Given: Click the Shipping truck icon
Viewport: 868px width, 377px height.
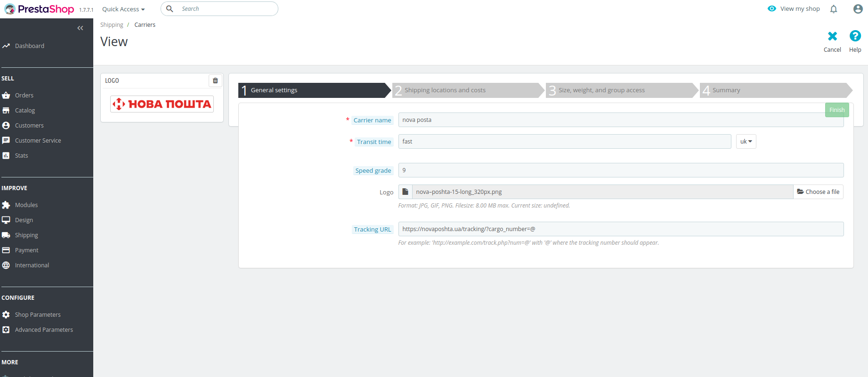Looking at the screenshot, I should 6,235.
